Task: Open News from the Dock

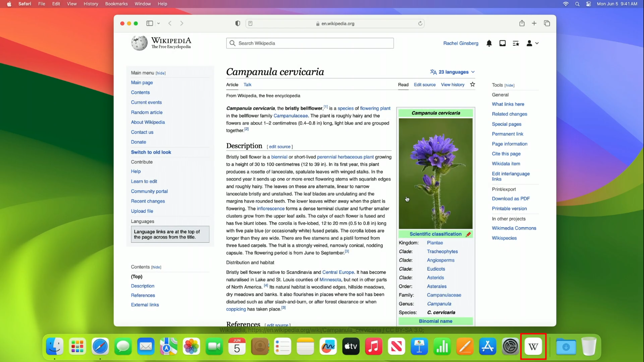Action: 396,347
